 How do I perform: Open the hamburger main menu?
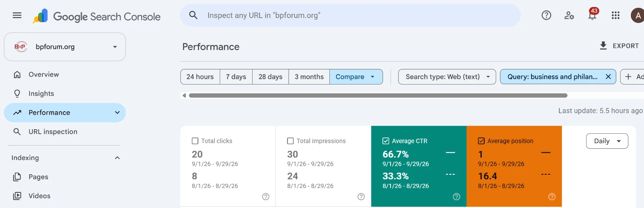tap(17, 16)
